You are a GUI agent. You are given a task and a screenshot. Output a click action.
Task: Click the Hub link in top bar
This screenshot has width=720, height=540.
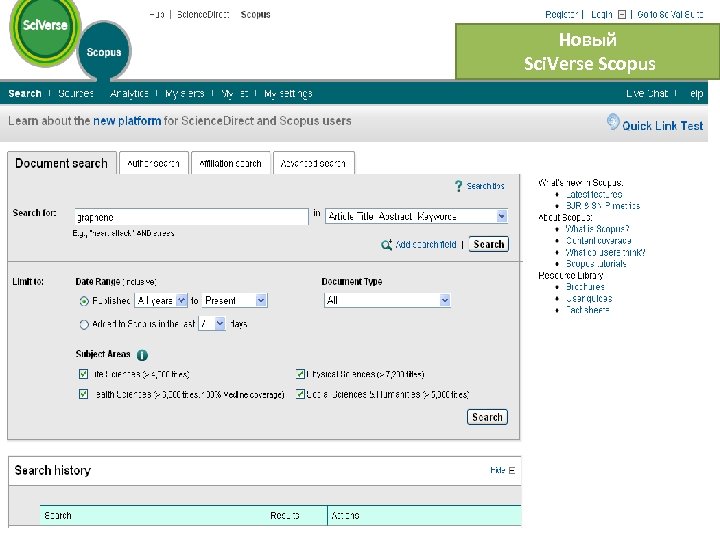tap(157, 15)
